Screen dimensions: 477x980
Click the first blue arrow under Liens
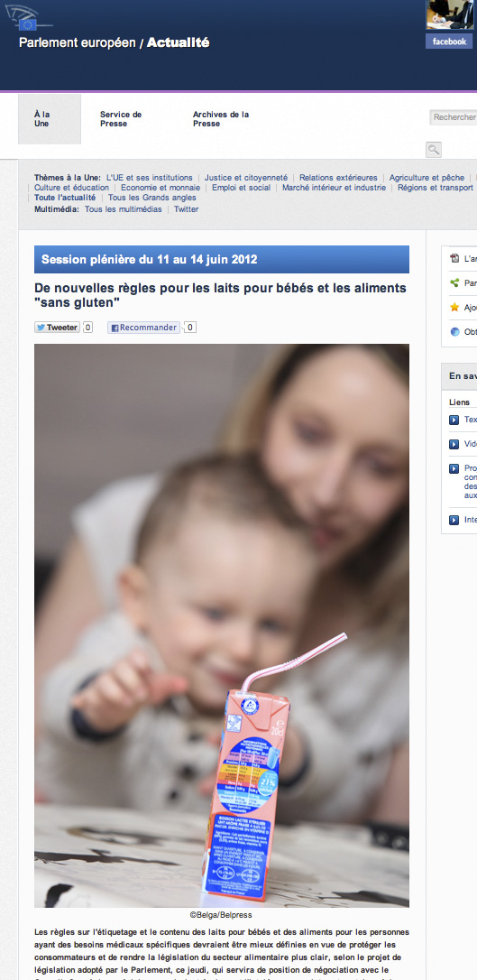tap(454, 420)
